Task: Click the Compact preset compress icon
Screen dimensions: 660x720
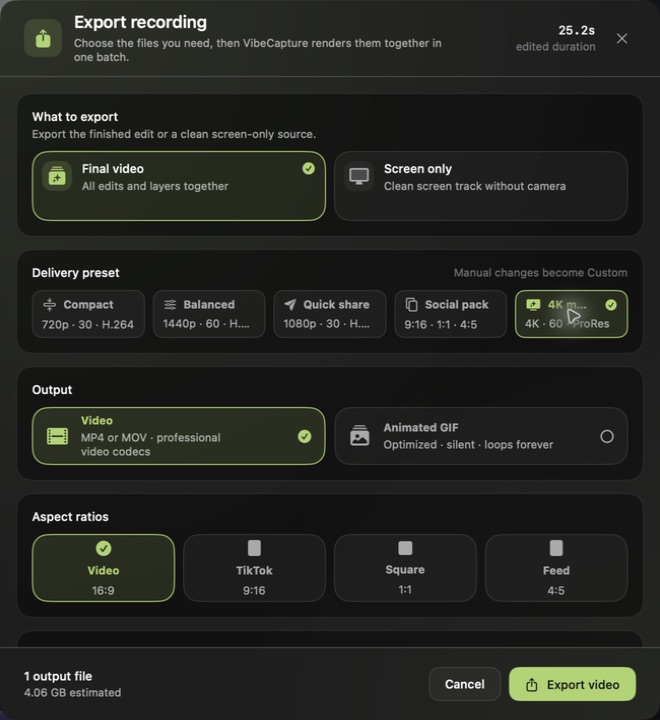Action: (x=50, y=304)
